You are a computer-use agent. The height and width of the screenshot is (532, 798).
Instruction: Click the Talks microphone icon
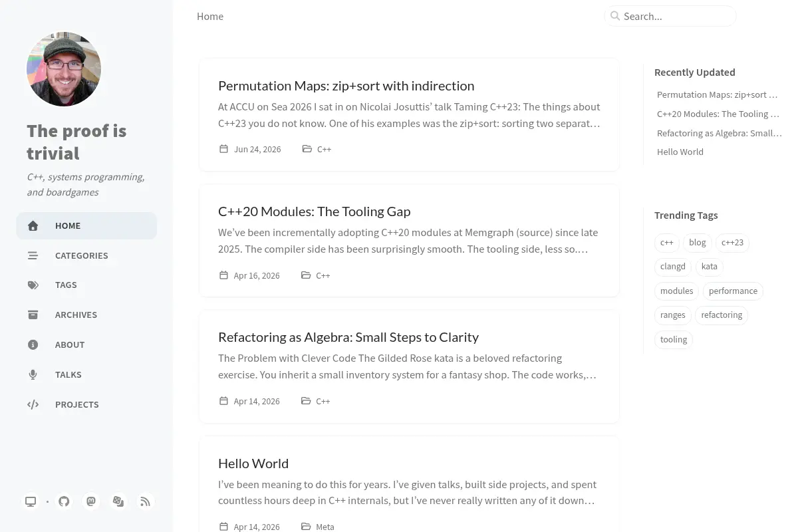33,374
